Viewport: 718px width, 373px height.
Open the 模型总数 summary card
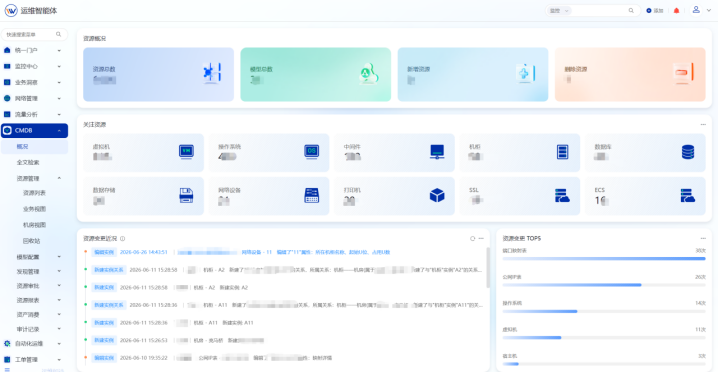(x=315, y=74)
